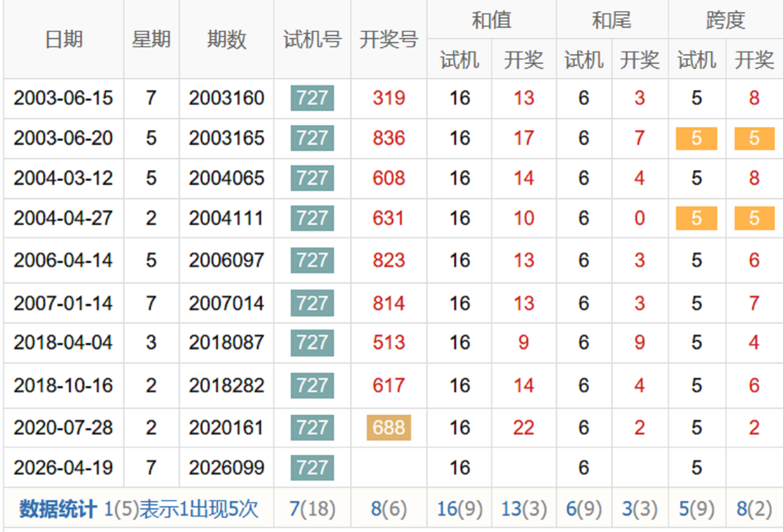The height and width of the screenshot is (532, 783).
Task: Click the 日期 column header
Action: click(64, 39)
